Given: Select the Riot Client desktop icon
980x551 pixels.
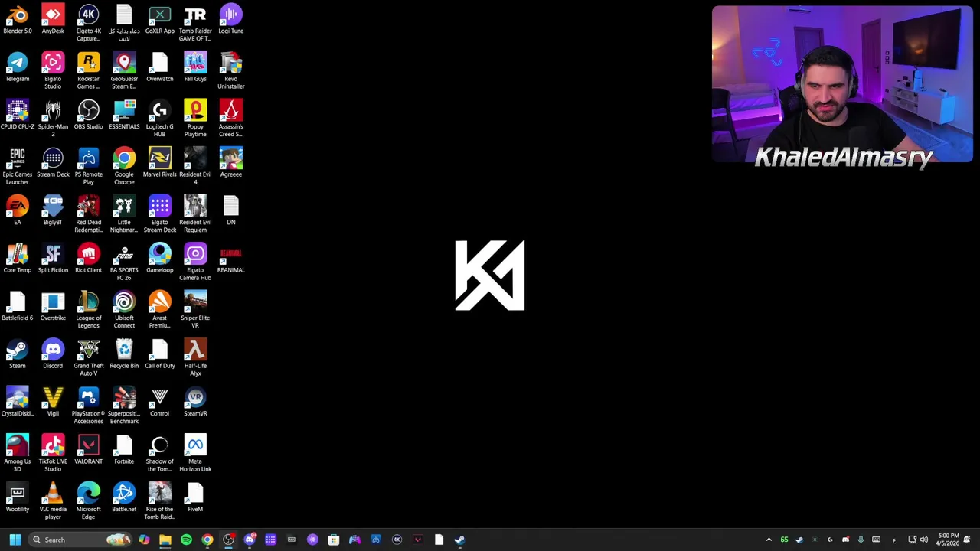Looking at the screenshot, I should point(88,259).
